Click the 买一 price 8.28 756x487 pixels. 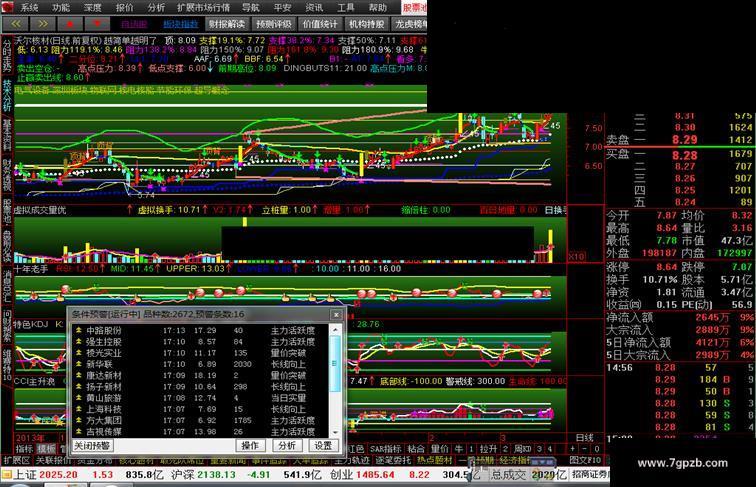685,155
